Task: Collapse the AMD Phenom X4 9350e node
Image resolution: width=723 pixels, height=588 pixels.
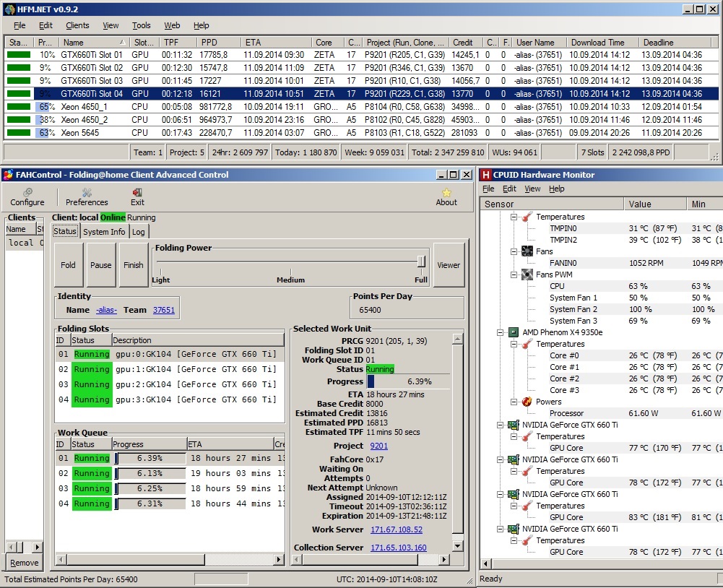Action: [x=500, y=332]
